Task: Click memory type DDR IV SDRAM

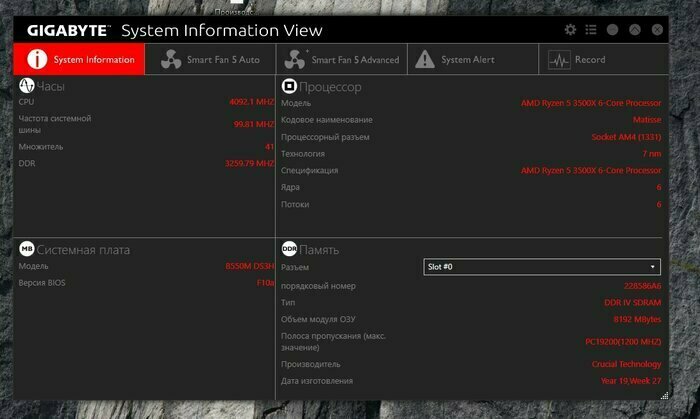Action: 633,303
